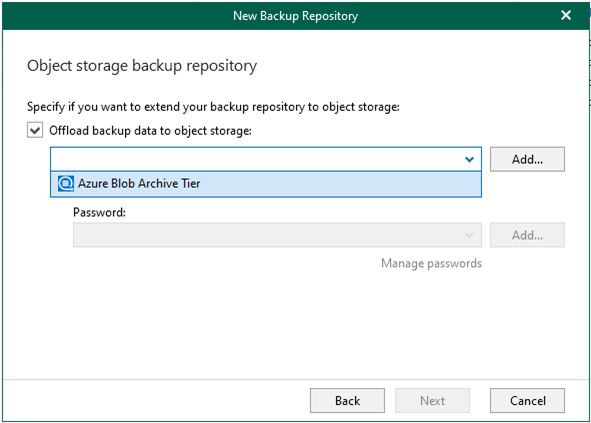Open the Password selection combo box
This screenshot has height=423, width=591.
pyautogui.click(x=277, y=235)
